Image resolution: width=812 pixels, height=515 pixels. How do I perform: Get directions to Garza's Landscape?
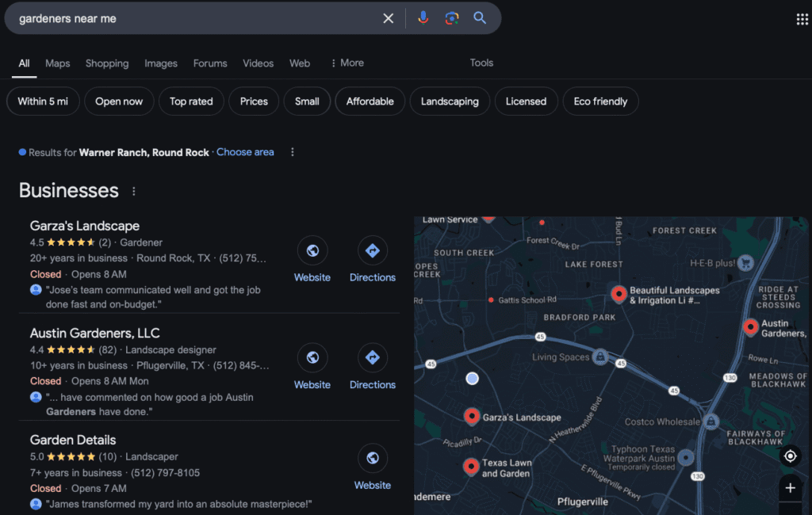point(372,251)
